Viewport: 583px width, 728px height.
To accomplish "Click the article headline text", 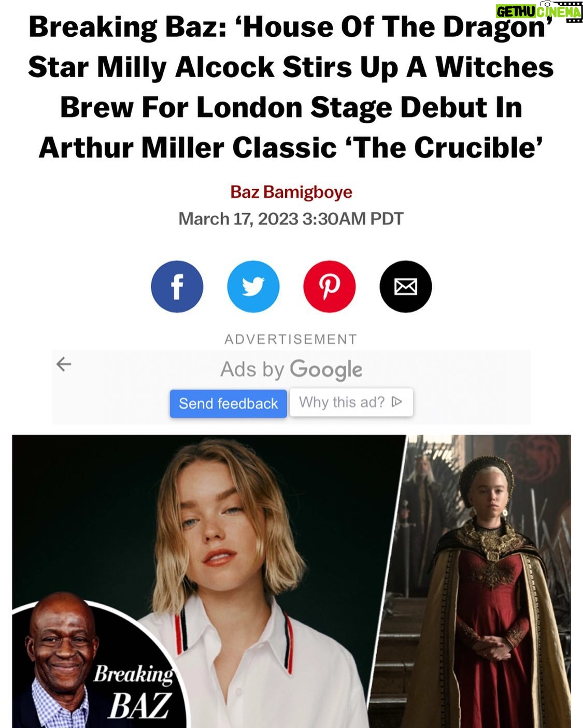I will point(291,87).
